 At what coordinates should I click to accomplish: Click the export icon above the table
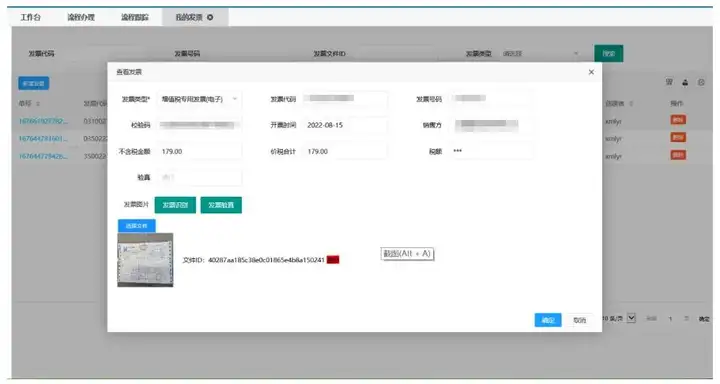pyautogui.click(x=685, y=82)
